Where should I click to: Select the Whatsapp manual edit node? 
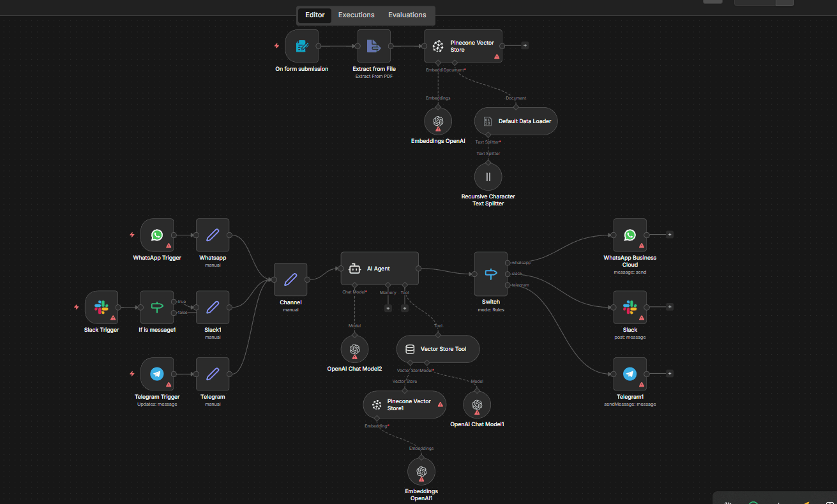point(213,235)
